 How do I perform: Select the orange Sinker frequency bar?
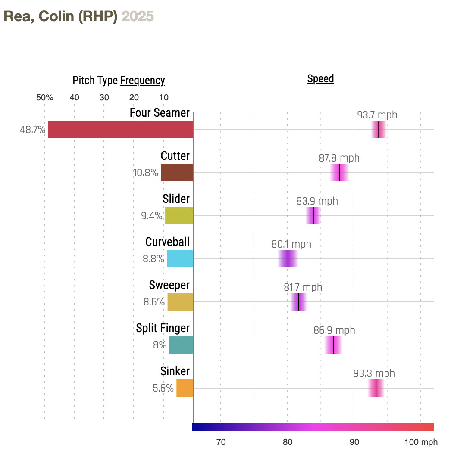185,388
